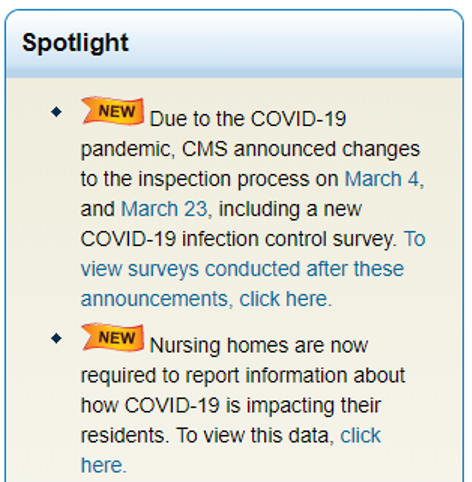Click the "Due to the COVID-19" text
The width and height of the screenshot is (472, 482).
coord(248,119)
